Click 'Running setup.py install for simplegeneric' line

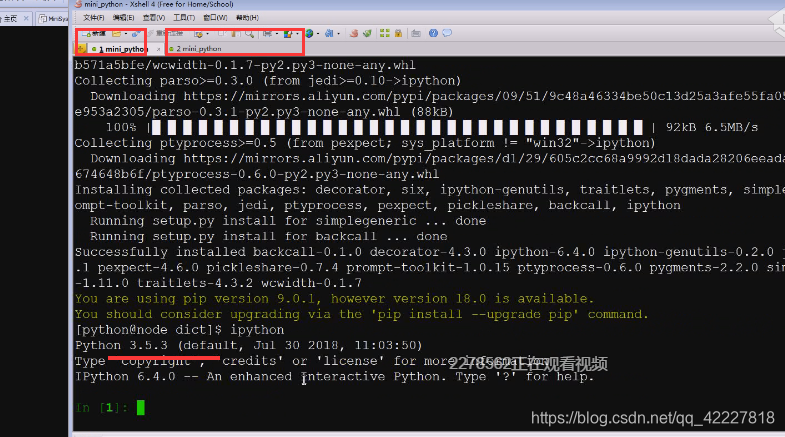288,221
